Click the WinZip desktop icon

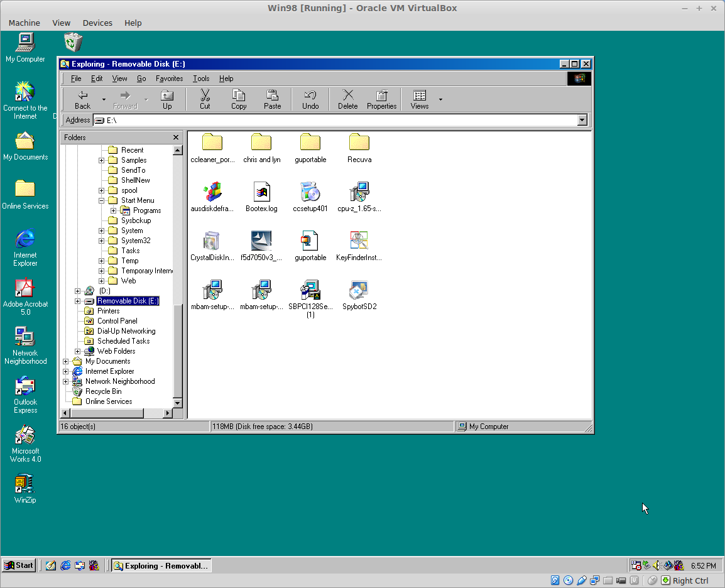click(25, 489)
